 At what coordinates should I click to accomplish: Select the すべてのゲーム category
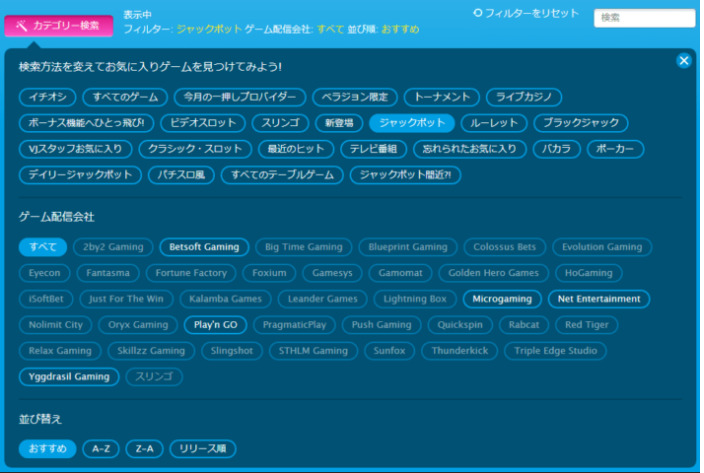(x=125, y=97)
